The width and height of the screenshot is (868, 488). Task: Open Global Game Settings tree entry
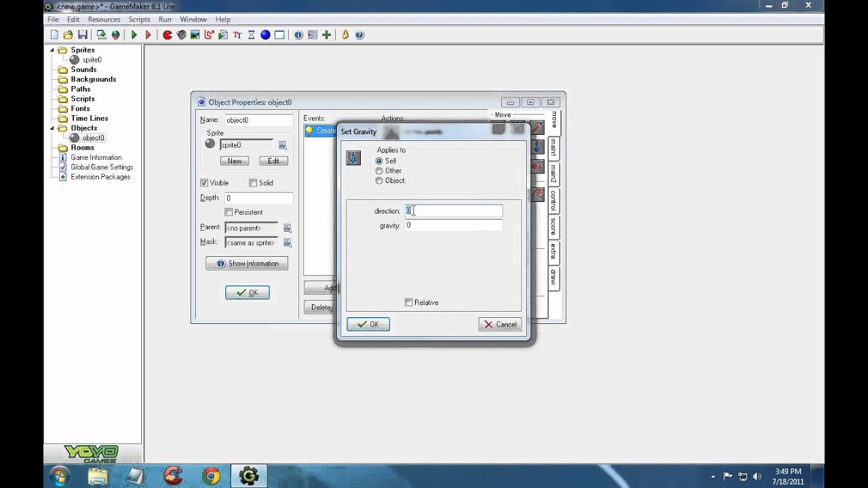pyautogui.click(x=102, y=167)
